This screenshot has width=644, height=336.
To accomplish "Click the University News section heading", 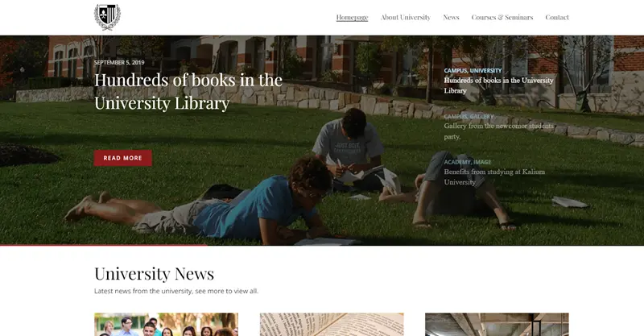I will (154, 274).
